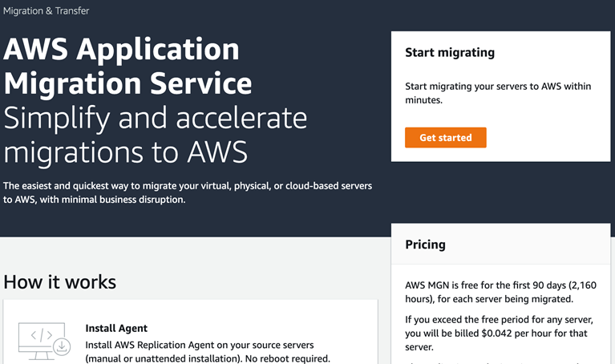The height and width of the screenshot is (364, 615).
Task: Click the download arrow badge on agent icon
Action: coord(62,346)
